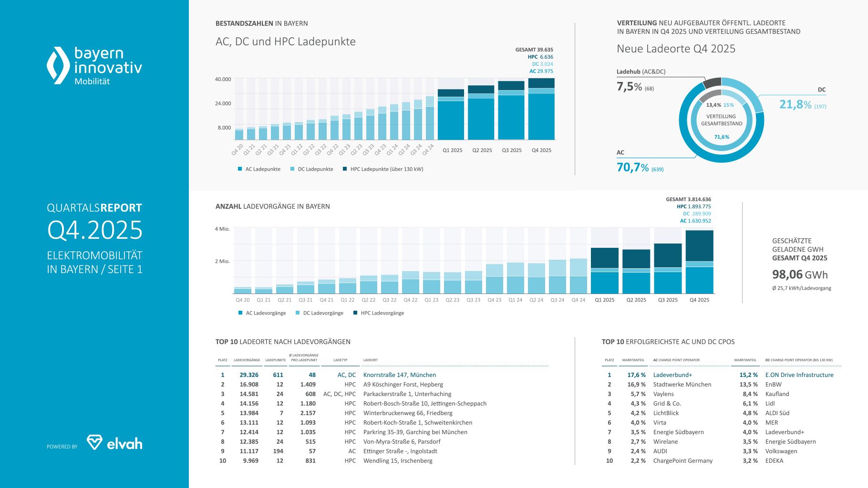Select the A9 Köschinger Forst, Hepberg row

point(403,385)
